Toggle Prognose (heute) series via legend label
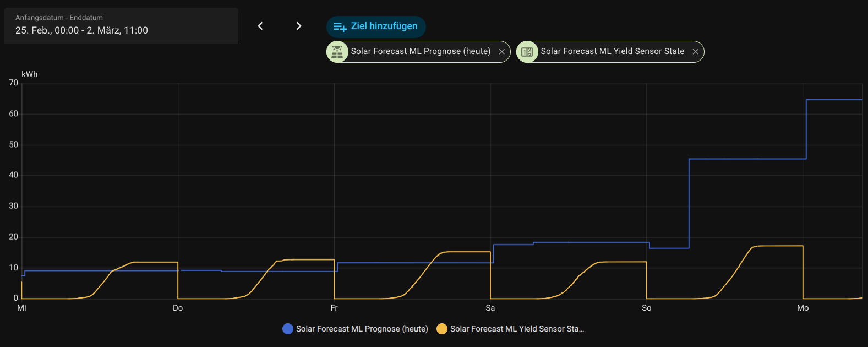Screen dimensions: 868x347 coord(362,329)
